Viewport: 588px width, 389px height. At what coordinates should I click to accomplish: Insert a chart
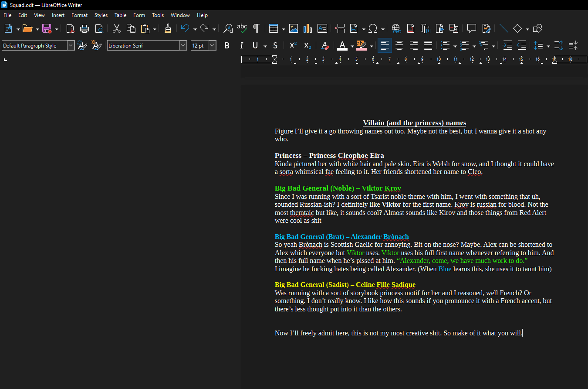pyautogui.click(x=308, y=29)
